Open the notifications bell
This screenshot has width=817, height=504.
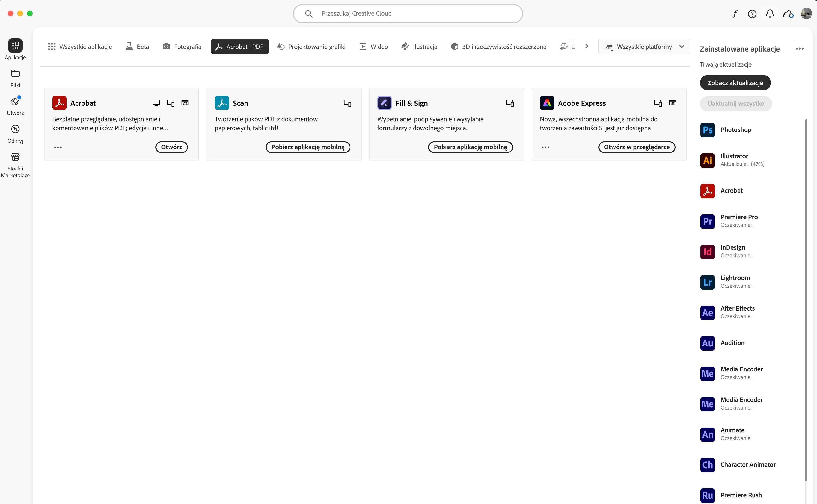[770, 14]
